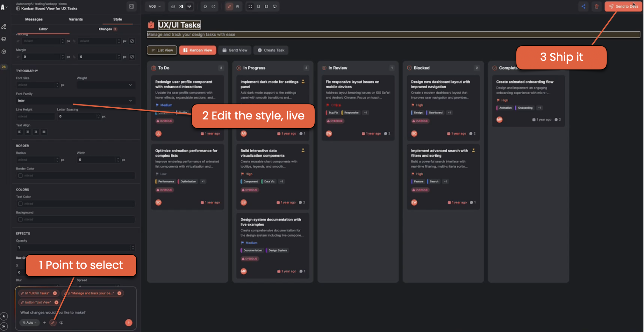Toggle the orange pencil select tool in toolbar
Viewport: 644px width, 332px height.
click(229, 6)
